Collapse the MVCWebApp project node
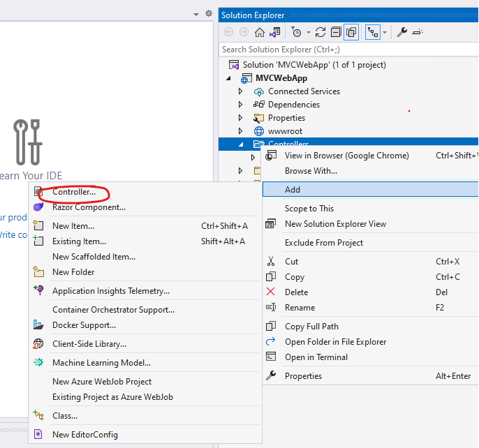 point(228,78)
